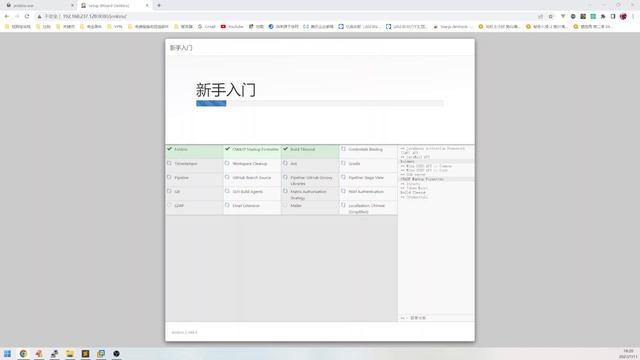Screen dimensions: 640x360
Task: Click the Pipeline plugin status box
Action: pos(169,178)
